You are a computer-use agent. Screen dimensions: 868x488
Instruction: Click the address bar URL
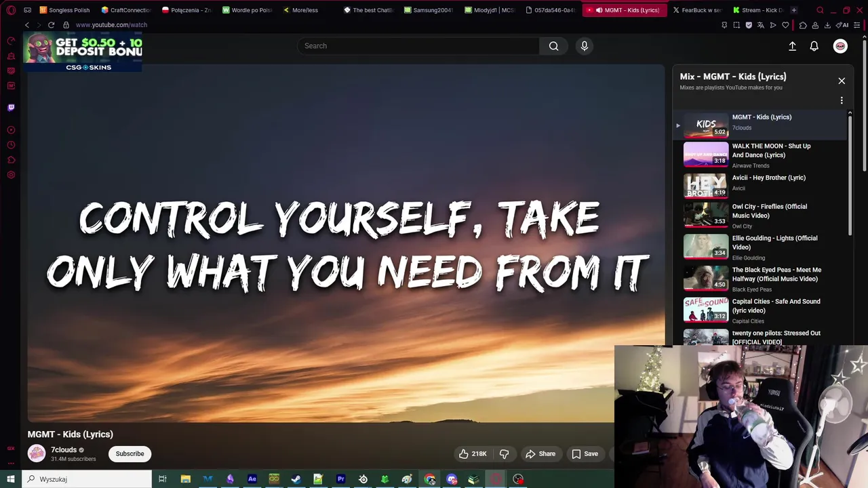(x=111, y=25)
